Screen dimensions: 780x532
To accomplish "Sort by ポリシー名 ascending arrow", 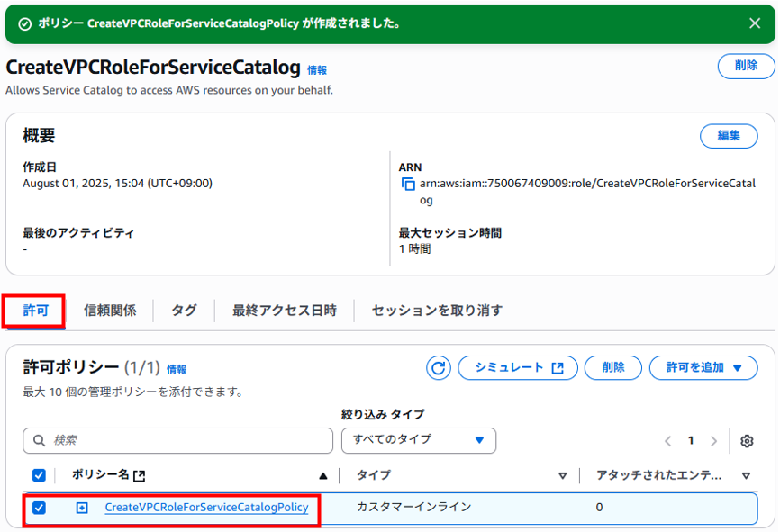I will pos(322,476).
